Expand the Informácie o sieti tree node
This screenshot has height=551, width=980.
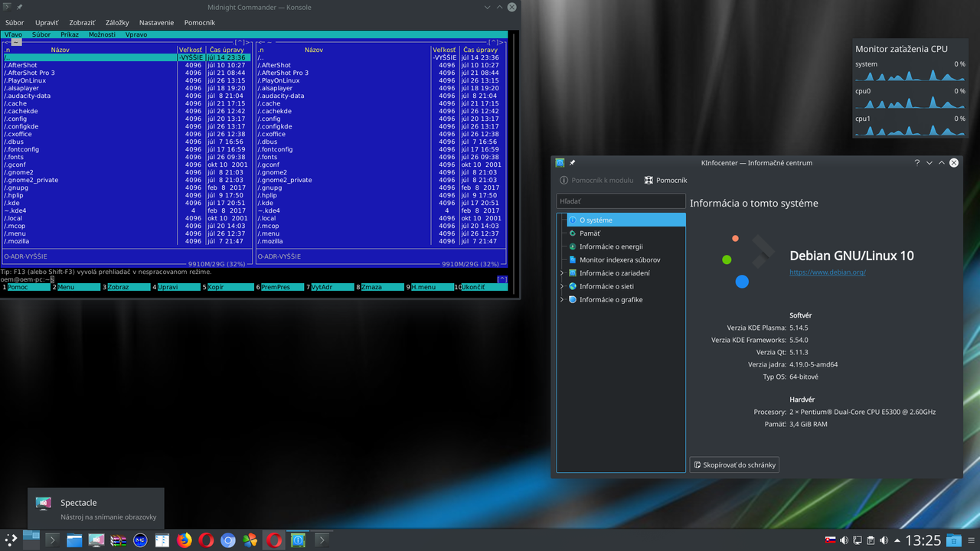[x=562, y=286]
